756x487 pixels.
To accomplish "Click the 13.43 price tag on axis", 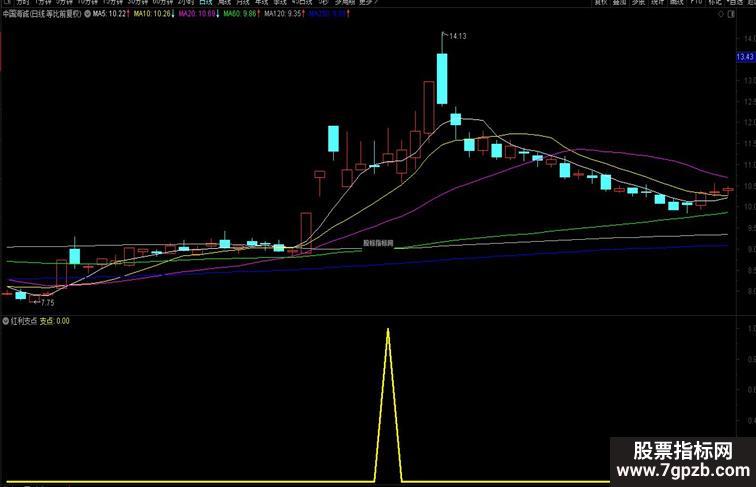I will click(745, 57).
